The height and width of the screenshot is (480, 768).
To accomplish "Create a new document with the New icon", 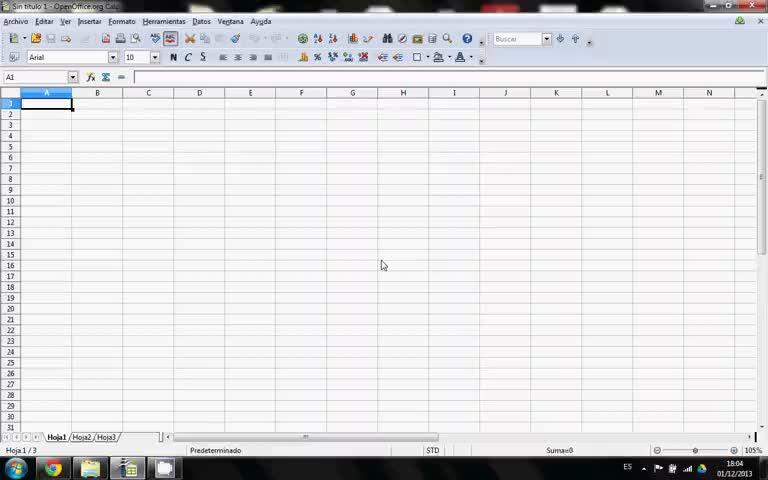I will pyautogui.click(x=14, y=38).
